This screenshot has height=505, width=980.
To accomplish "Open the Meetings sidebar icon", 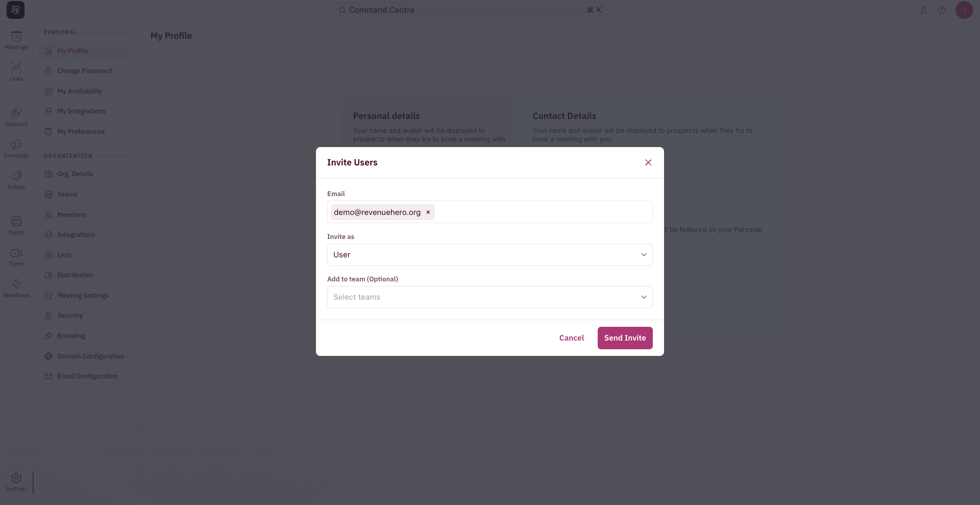I will [x=16, y=40].
